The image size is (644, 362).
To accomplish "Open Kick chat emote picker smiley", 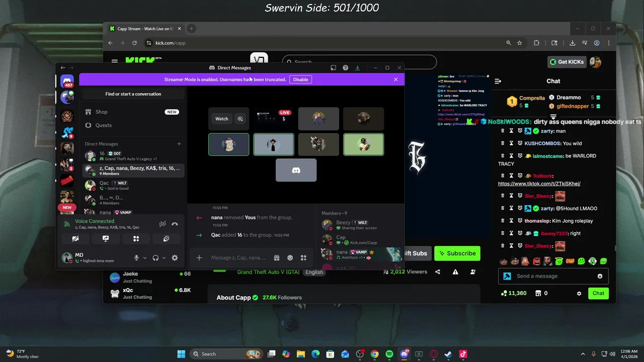I will click(600, 276).
